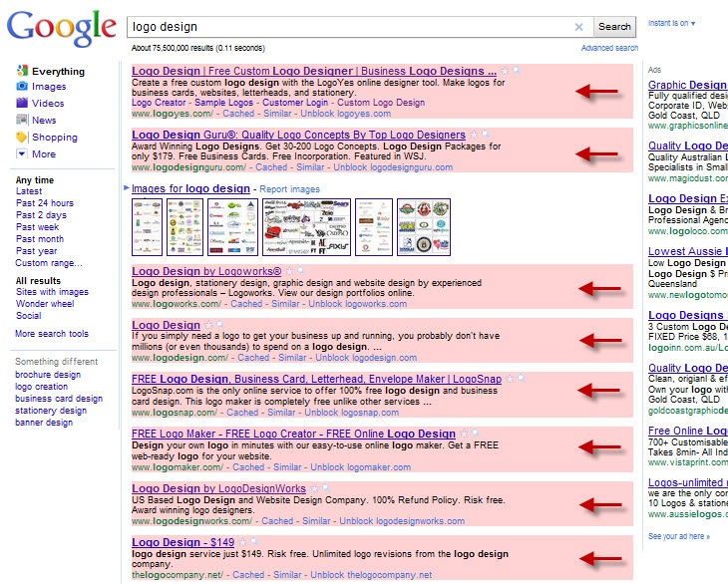Screen dimensions: 728x584
Task: Select Past 2 days filter
Action: click(x=41, y=215)
